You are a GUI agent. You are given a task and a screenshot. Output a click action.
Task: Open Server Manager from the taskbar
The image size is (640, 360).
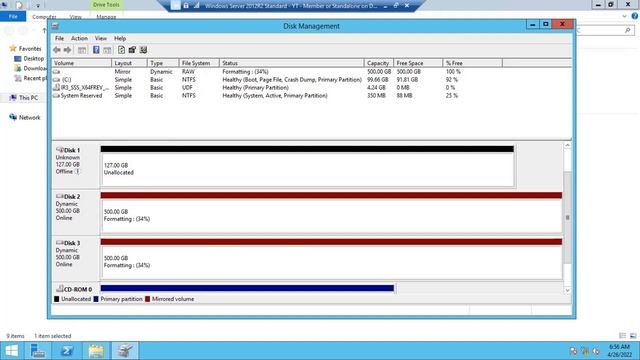(x=38, y=351)
